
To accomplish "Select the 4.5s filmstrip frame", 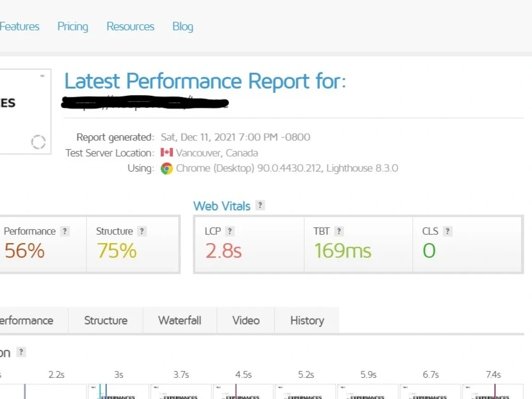I will click(x=243, y=392).
